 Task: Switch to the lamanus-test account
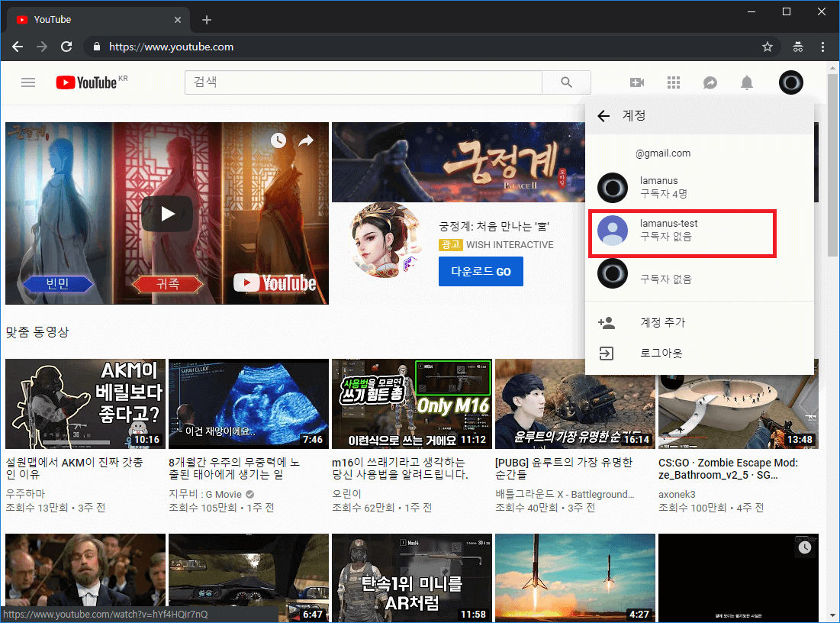(683, 231)
